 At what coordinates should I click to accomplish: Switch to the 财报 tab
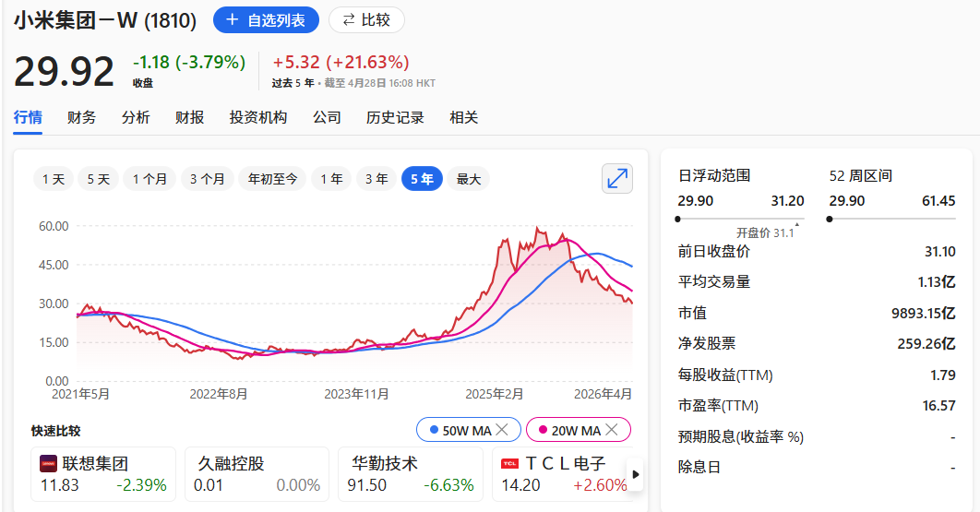coord(189,117)
